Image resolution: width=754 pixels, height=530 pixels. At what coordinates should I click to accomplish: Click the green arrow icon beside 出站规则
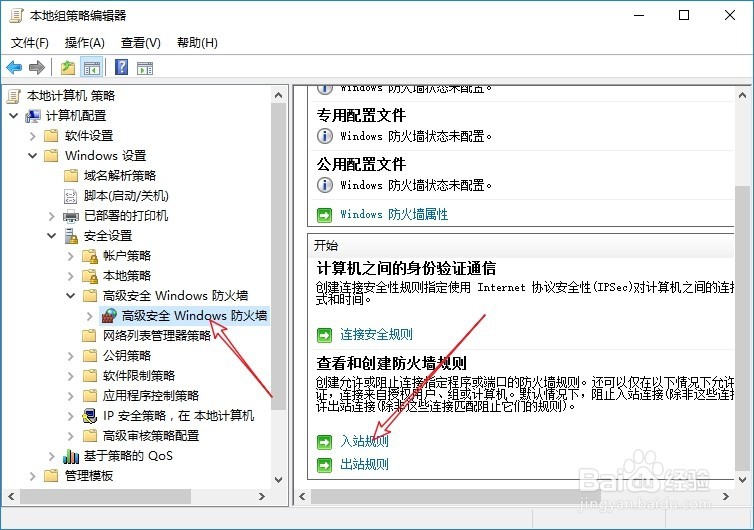pyautogui.click(x=325, y=465)
